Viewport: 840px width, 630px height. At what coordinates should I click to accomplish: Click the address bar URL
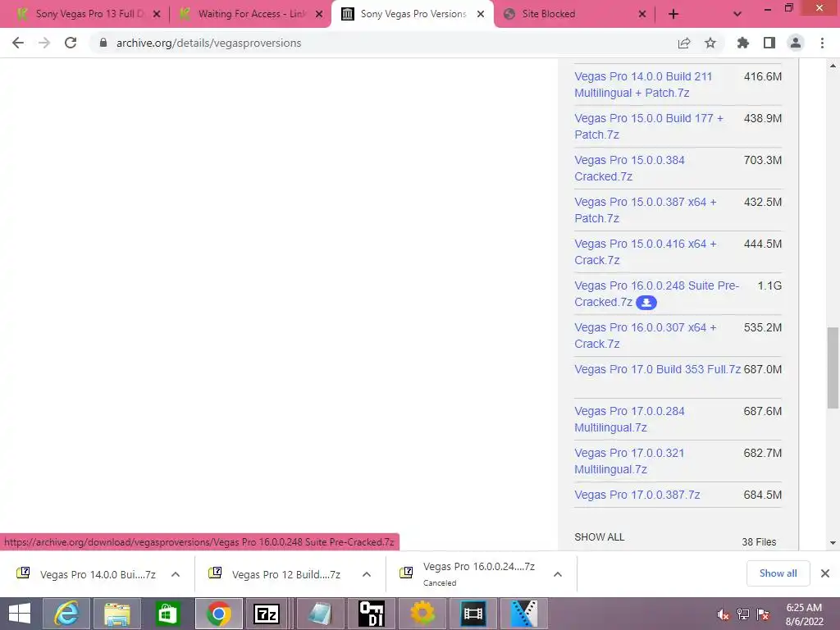pos(209,43)
